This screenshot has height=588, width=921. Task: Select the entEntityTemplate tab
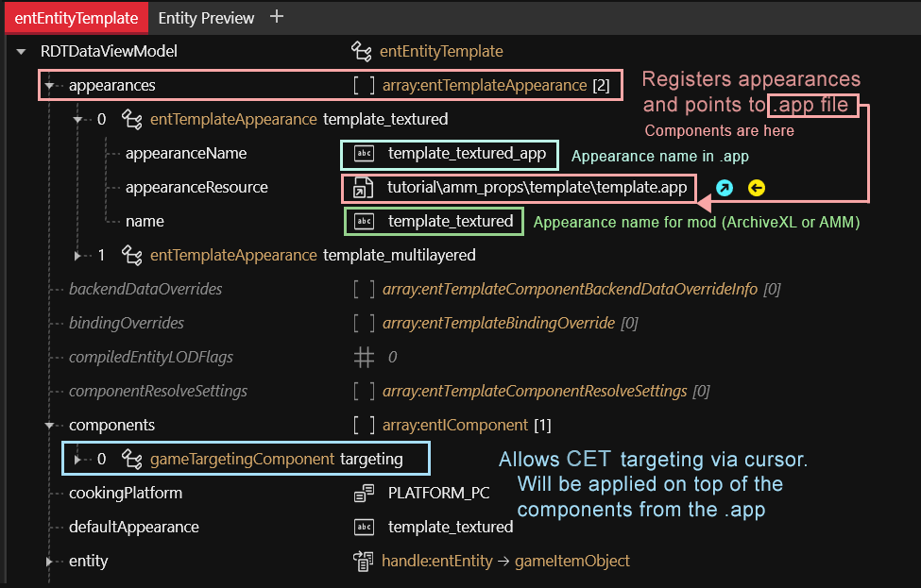(x=74, y=18)
